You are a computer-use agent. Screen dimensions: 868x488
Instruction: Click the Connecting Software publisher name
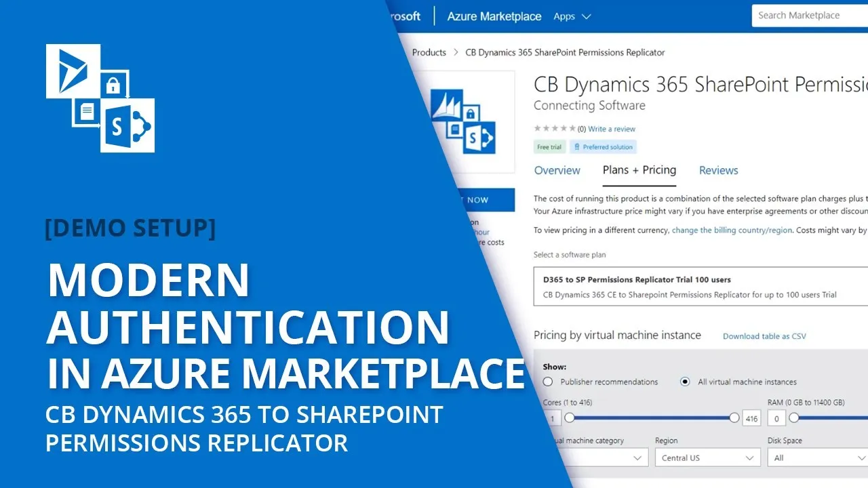pos(589,106)
